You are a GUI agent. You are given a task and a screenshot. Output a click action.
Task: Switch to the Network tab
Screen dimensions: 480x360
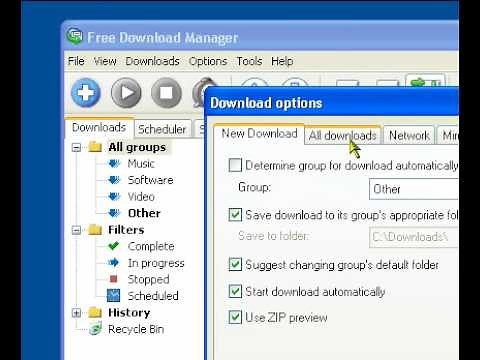(409, 135)
